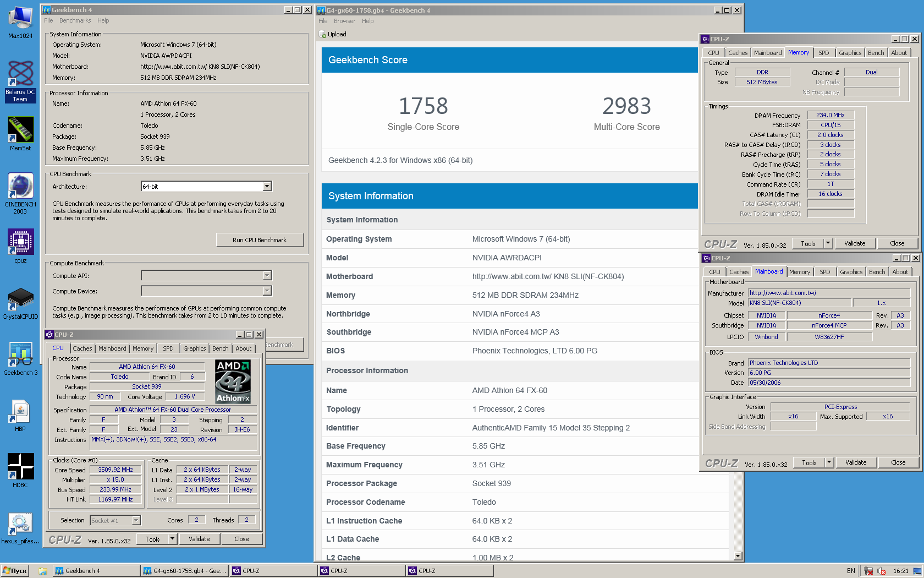The width and height of the screenshot is (924, 578).
Task: Click Validate in CPU-Z CPU window
Action: click(x=199, y=539)
